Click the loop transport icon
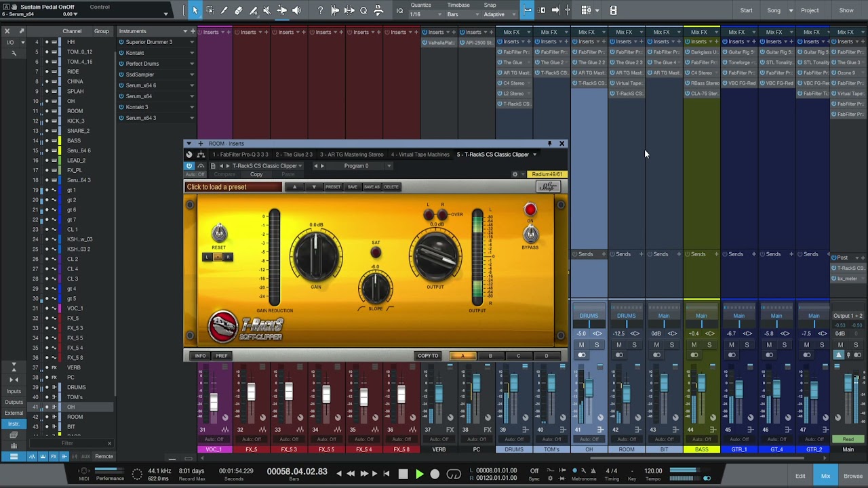This screenshot has height=488, width=868. 454,474
